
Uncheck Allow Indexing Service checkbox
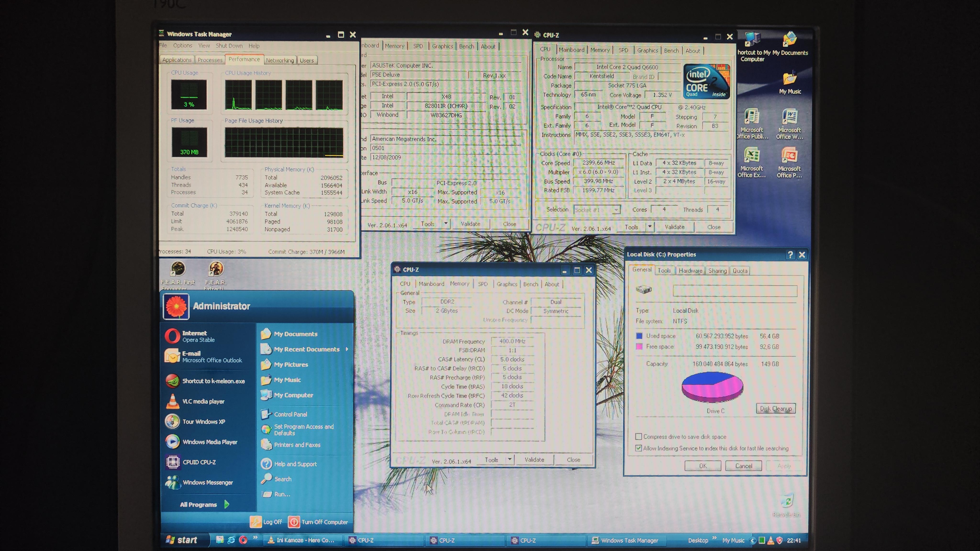639,448
